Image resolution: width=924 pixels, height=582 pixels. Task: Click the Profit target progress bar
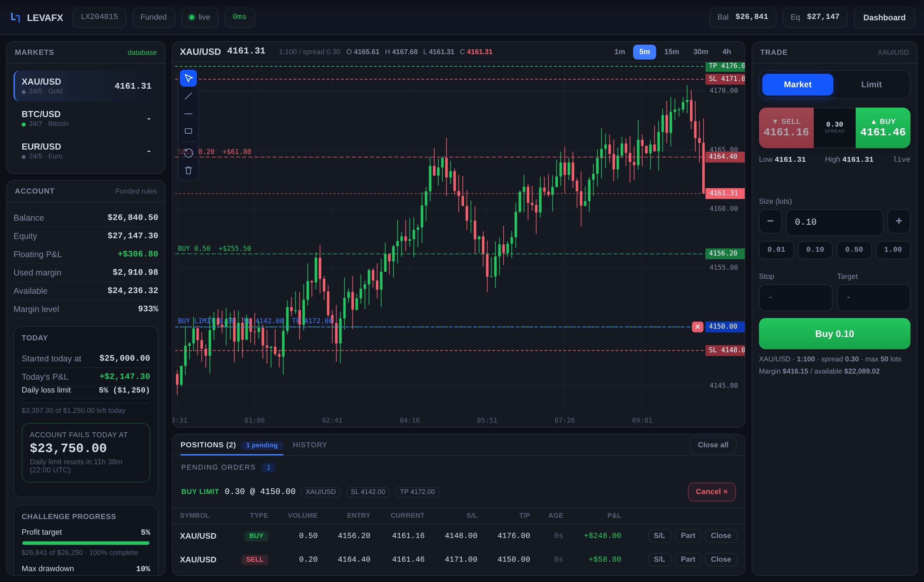tap(86, 543)
